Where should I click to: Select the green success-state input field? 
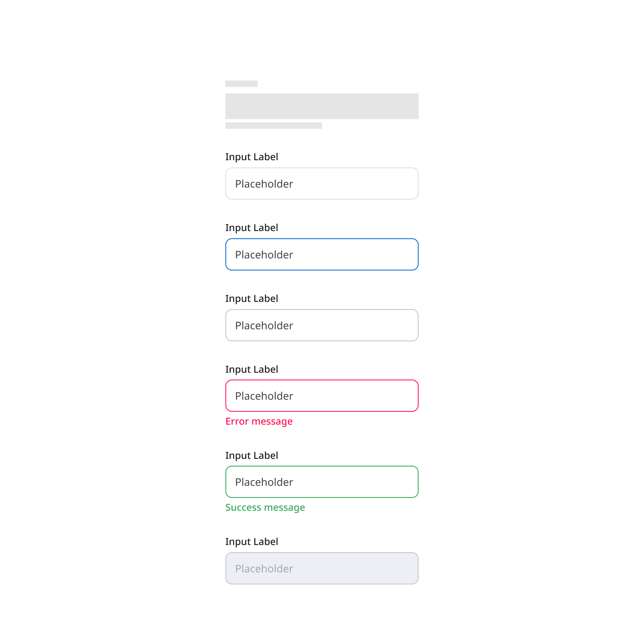tap(322, 482)
